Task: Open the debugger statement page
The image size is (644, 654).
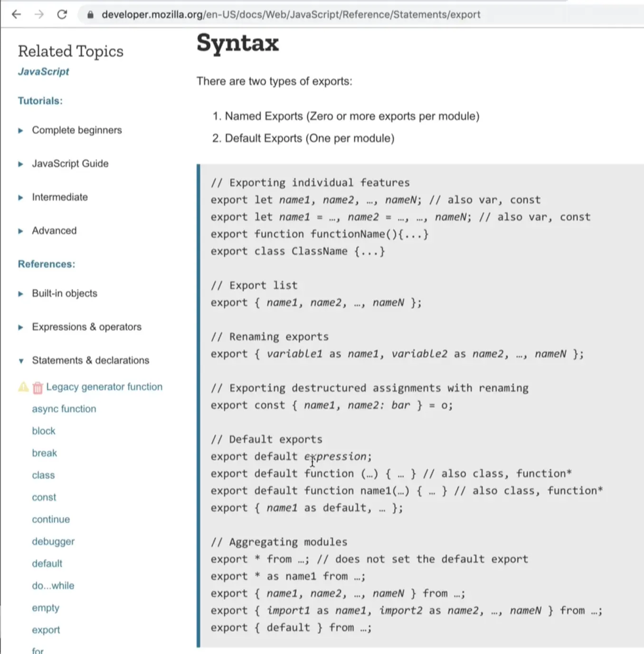Action: pos(53,541)
